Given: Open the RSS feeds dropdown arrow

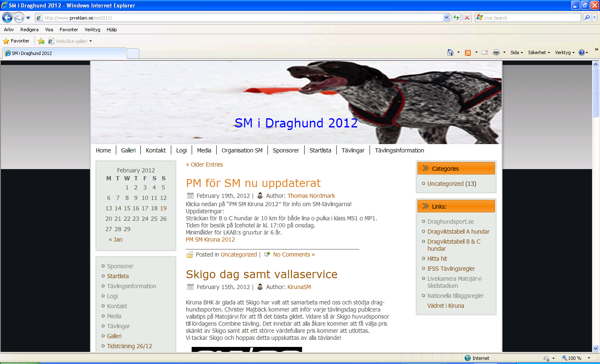Looking at the screenshot, I should coord(476,52).
